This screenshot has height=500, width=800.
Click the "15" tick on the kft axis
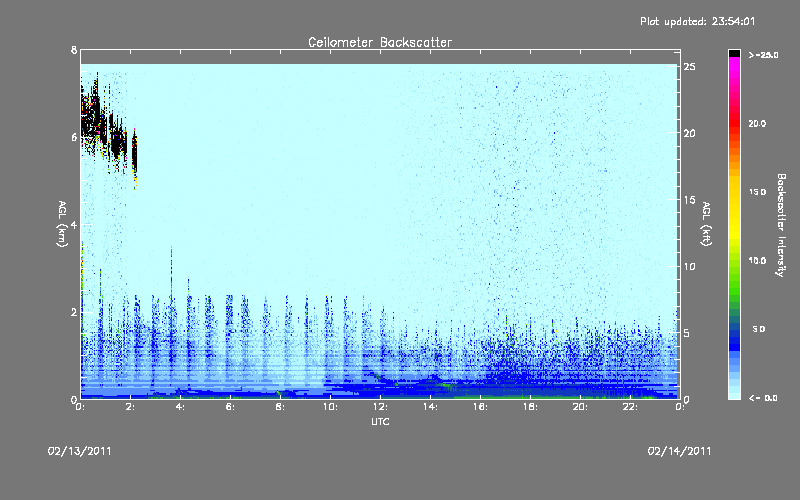[690, 200]
